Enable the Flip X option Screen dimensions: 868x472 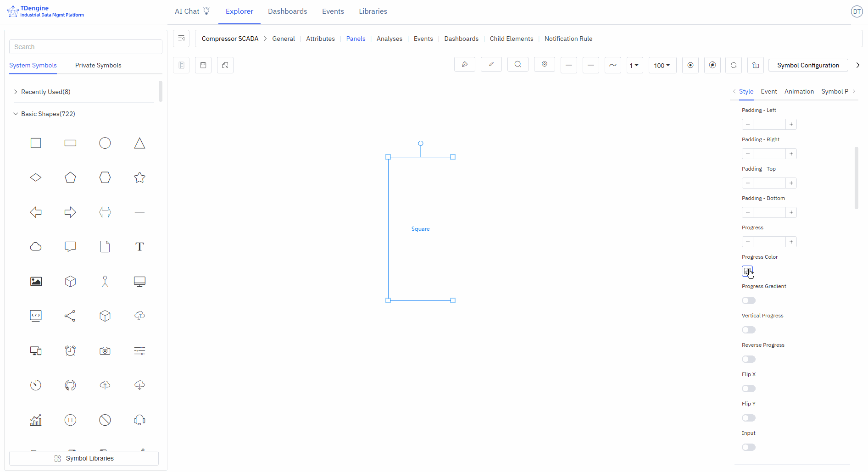pos(748,389)
